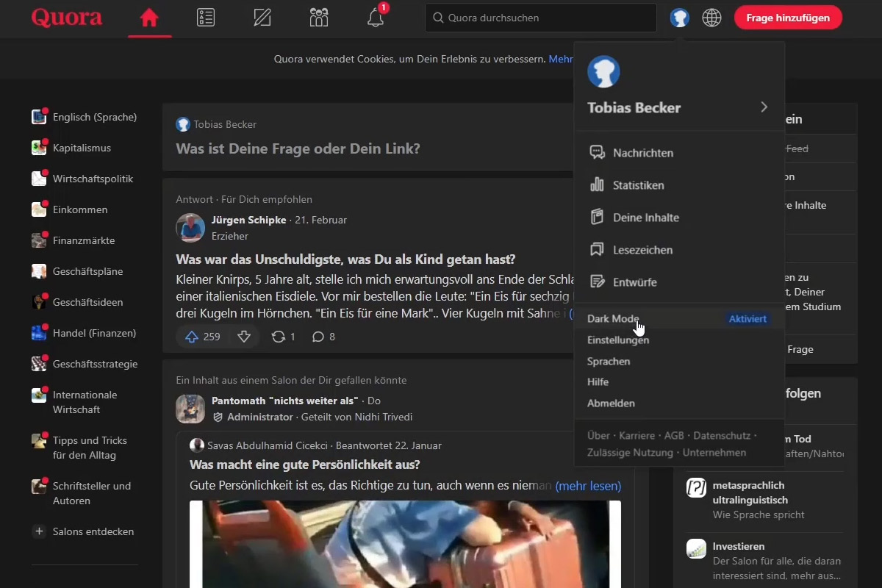Open Pantomath "nichts weiter als" salon
The image size is (882, 588).
click(285, 401)
